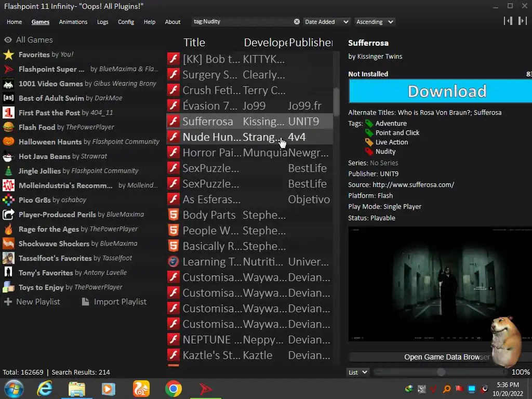Open Shockwave Shockers playlist icon
The height and width of the screenshot is (399, 532).
pyautogui.click(x=8, y=244)
